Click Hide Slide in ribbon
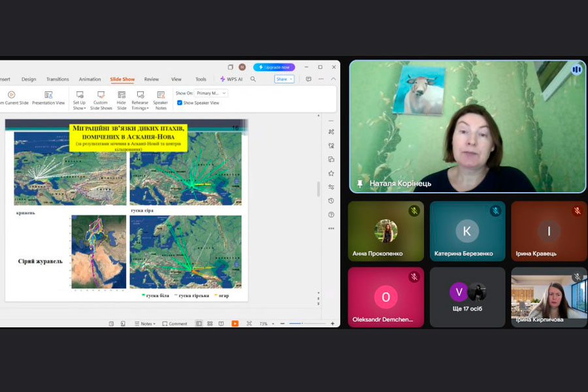This screenshot has width=588, height=392. (122, 100)
